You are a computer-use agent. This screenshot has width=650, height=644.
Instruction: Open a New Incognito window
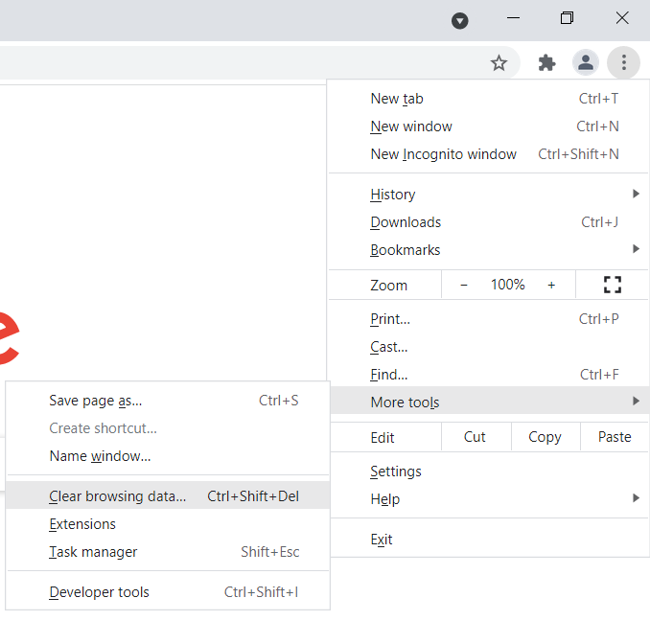click(x=489, y=154)
